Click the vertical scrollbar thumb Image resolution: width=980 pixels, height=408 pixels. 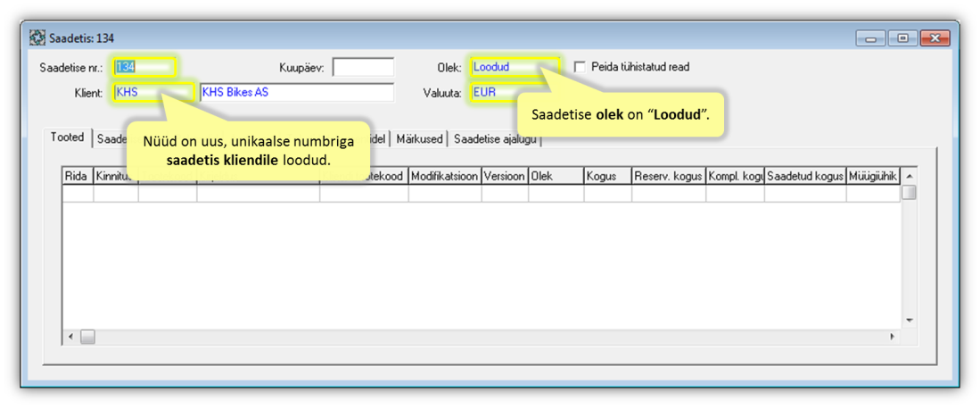(910, 192)
